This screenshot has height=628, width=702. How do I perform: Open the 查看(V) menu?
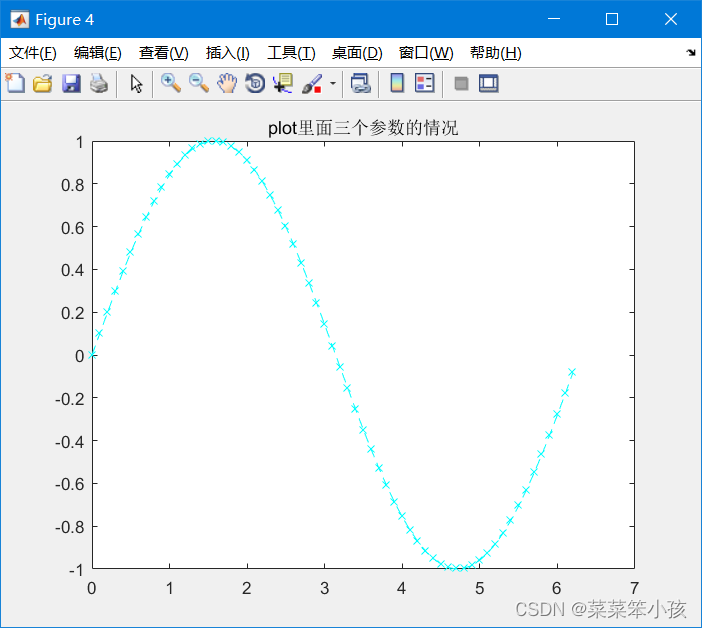[164, 53]
